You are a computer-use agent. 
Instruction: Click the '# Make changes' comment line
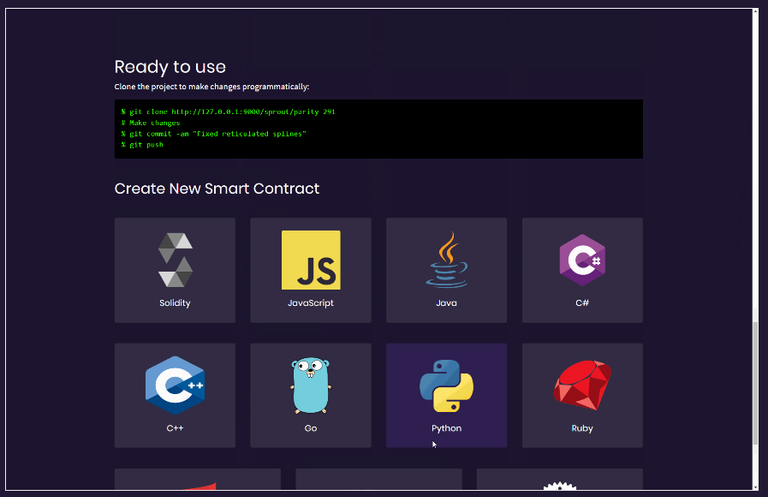[150, 123]
